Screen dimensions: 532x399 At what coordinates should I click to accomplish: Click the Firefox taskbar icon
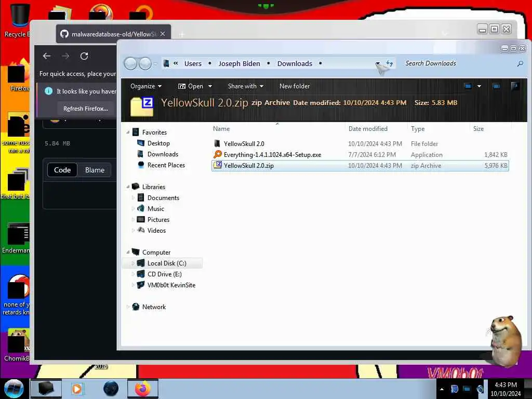coord(142,389)
